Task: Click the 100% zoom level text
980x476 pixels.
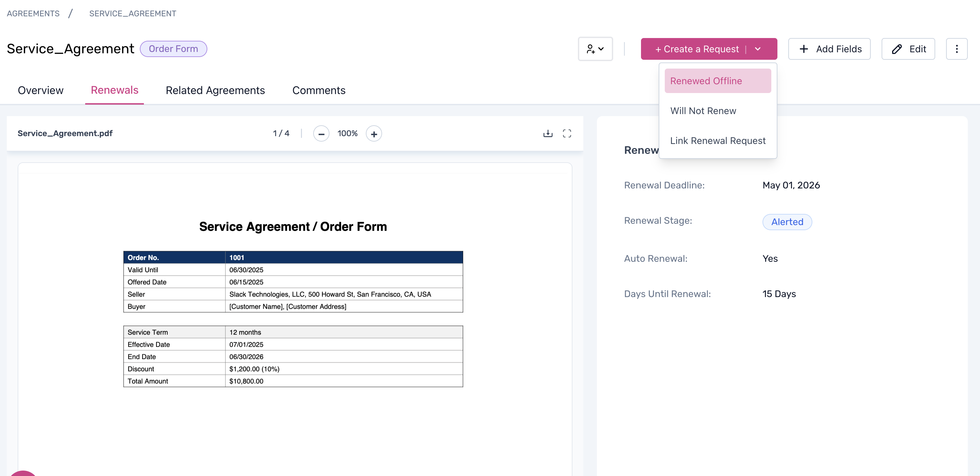Action: (x=347, y=133)
